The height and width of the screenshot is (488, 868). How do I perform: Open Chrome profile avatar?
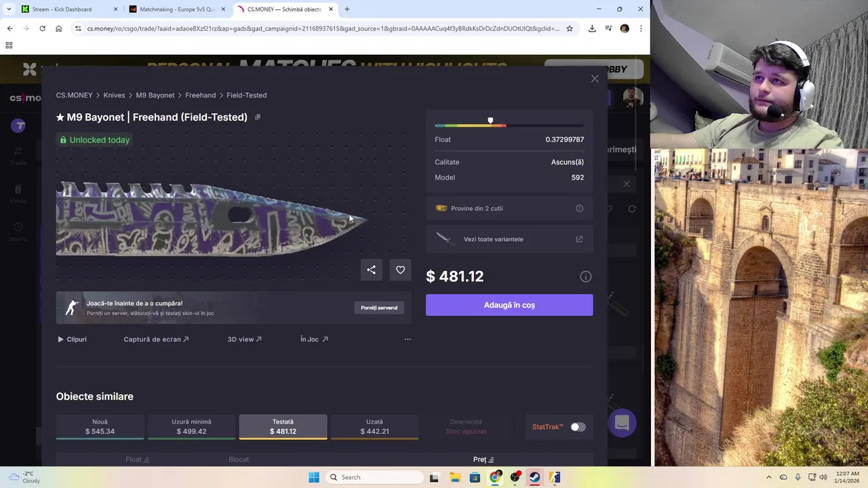tap(625, 28)
